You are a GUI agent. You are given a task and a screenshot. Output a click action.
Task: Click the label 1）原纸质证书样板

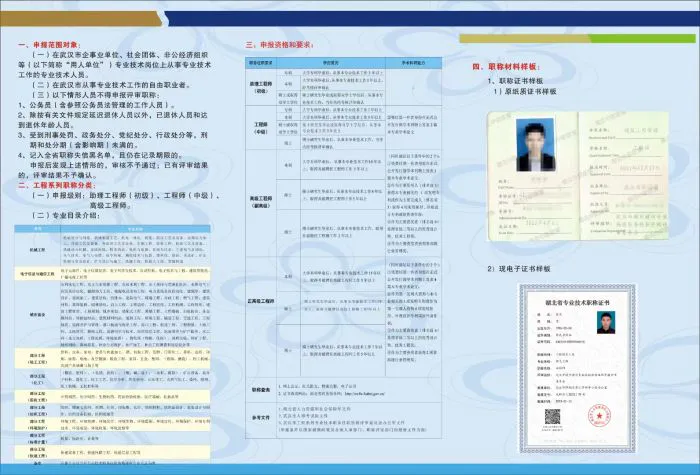coord(525,92)
